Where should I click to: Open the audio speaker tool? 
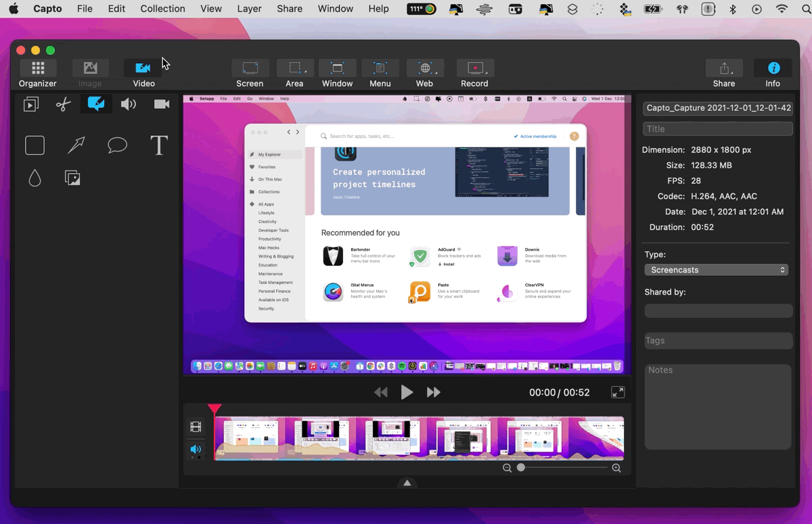(x=129, y=104)
